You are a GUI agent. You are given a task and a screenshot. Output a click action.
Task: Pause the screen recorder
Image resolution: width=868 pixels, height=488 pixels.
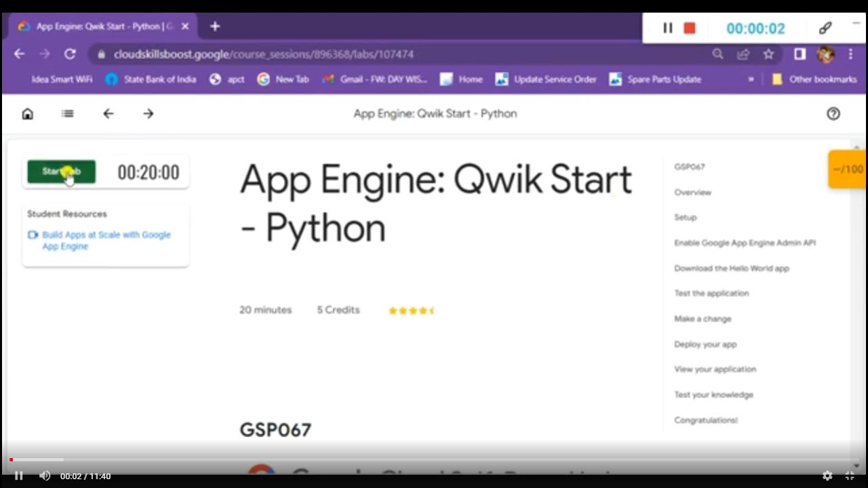667,28
